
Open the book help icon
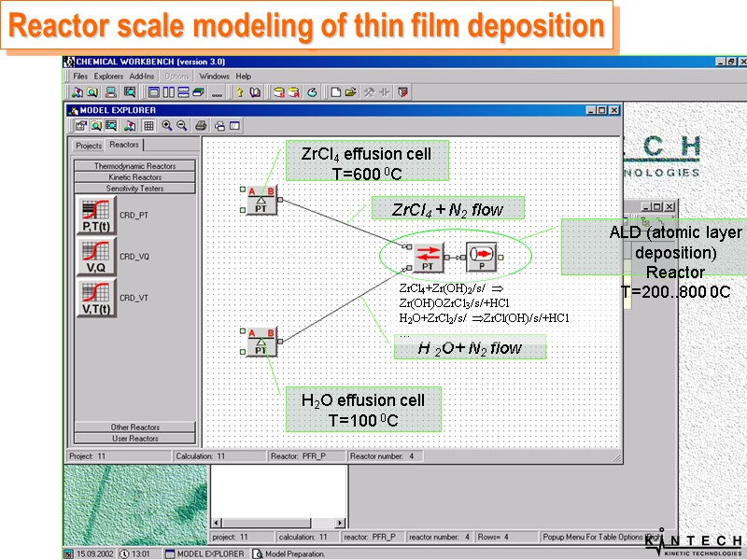[255, 92]
